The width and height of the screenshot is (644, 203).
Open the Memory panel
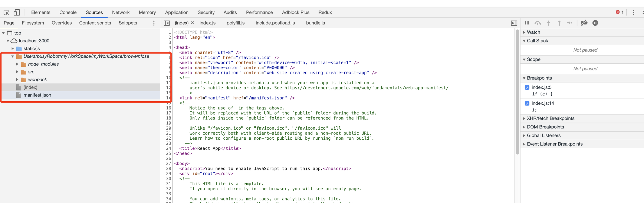(x=147, y=12)
